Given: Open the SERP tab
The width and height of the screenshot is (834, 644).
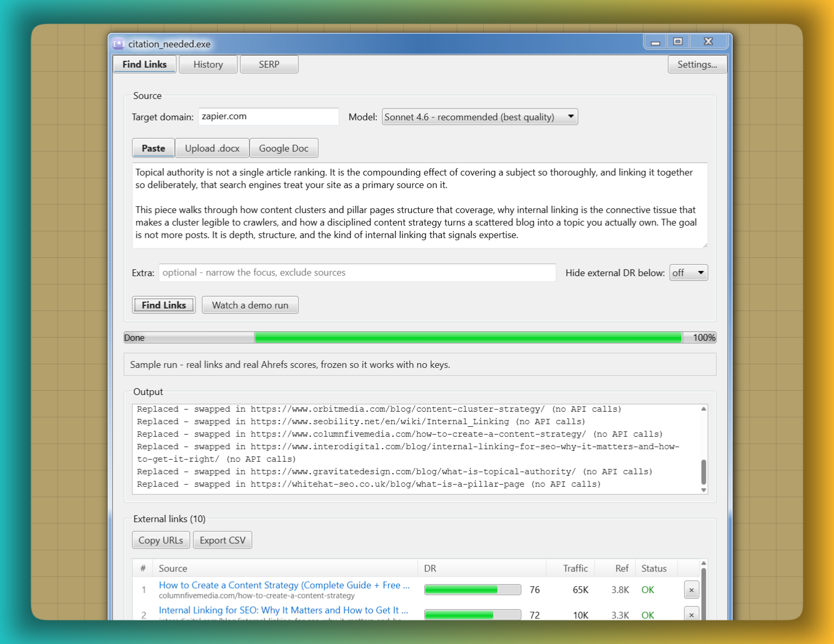Looking at the screenshot, I should point(269,64).
